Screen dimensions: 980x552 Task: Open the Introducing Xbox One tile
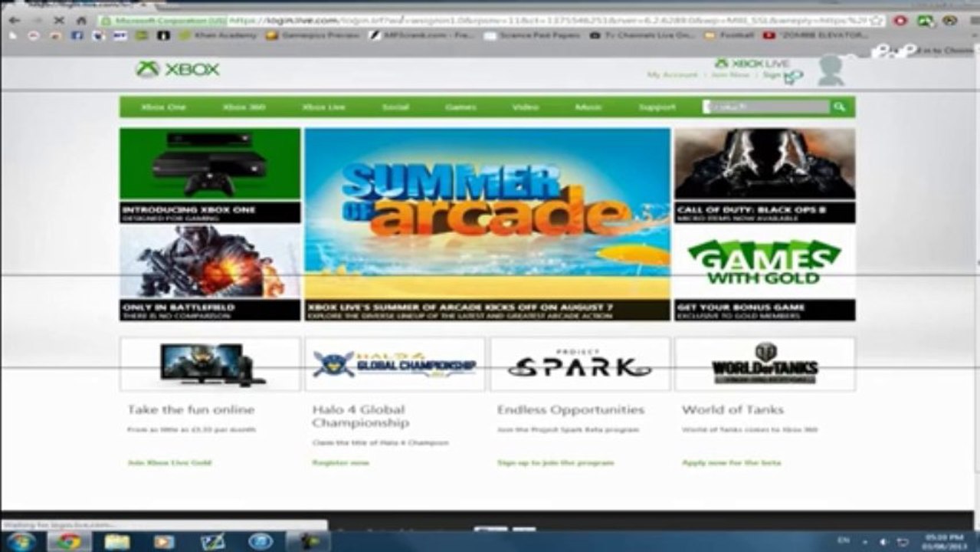coord(210,176)
